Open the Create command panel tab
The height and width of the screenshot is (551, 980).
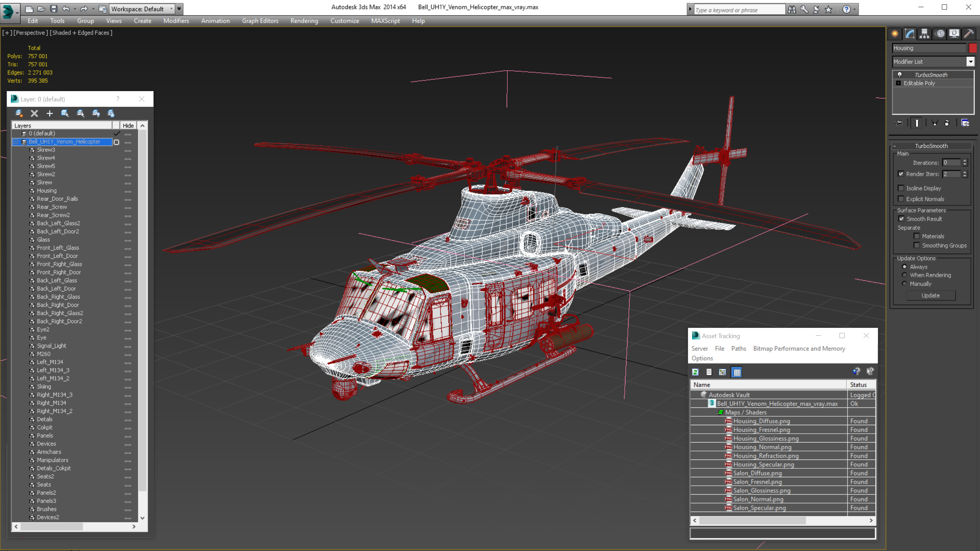[x=895, y=33]
